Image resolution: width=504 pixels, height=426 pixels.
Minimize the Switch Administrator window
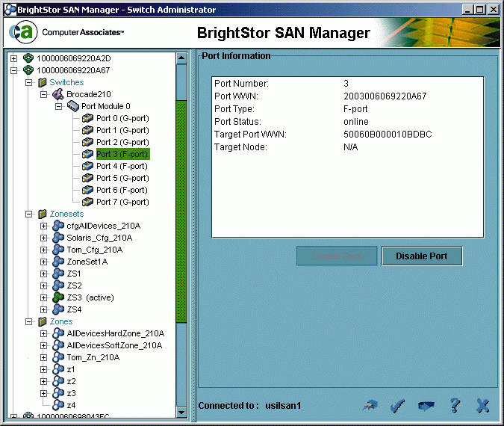(467, 10)
